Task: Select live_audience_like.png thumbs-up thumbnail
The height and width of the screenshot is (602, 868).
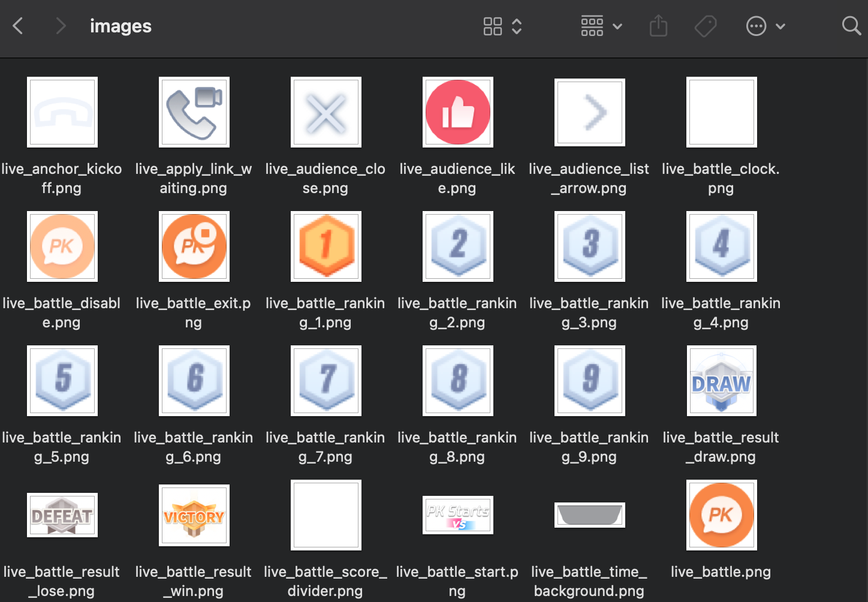Action: 457,112
